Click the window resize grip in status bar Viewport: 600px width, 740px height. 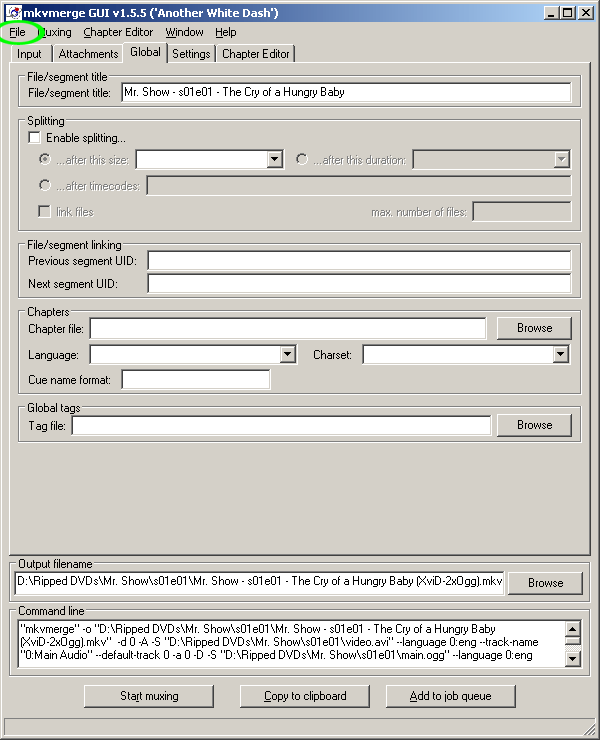coord(590,729)
